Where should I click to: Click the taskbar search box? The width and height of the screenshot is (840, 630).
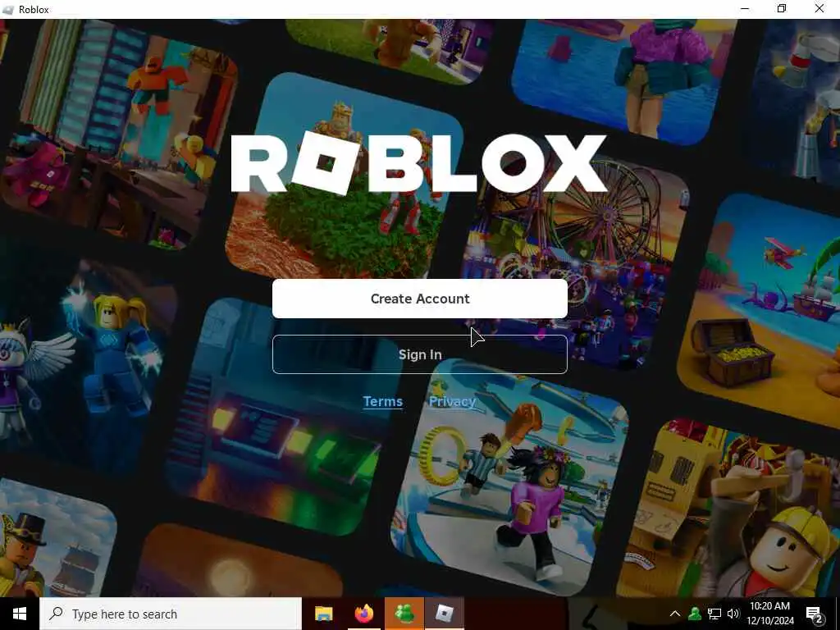[171, 614]
